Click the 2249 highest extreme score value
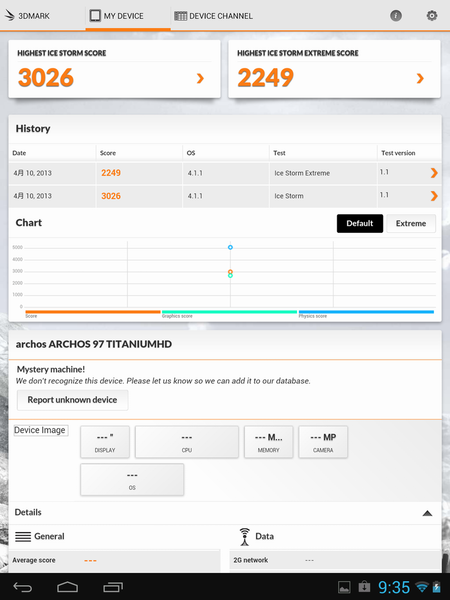This screenshot has width=450, height=600. 265,78
